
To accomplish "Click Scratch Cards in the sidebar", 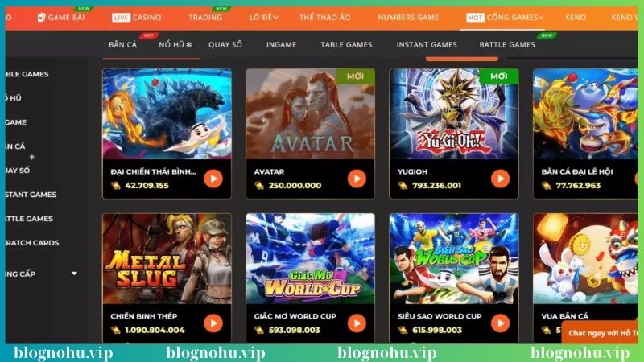I will [32, 243].
